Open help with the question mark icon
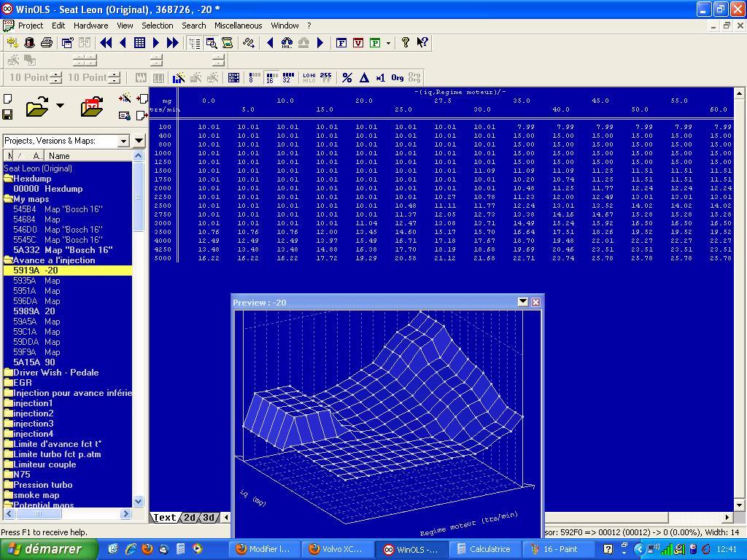This screenshot has width=747, height=560. [405, 42]
